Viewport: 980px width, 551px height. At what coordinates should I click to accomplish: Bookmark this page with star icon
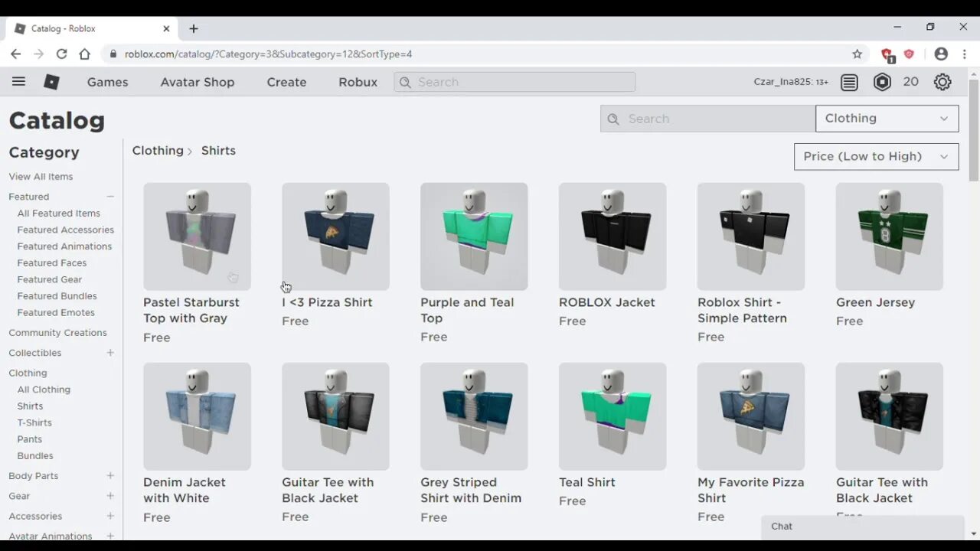point(857,54)
